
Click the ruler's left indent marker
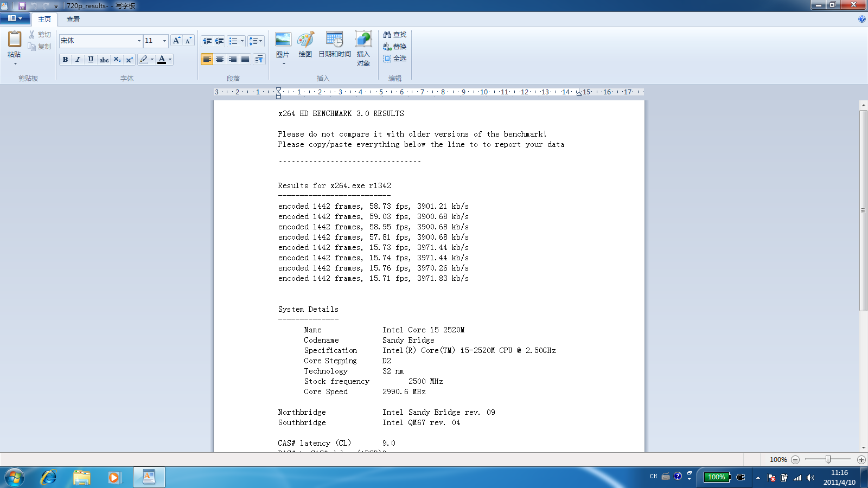[x=278, y=96]
